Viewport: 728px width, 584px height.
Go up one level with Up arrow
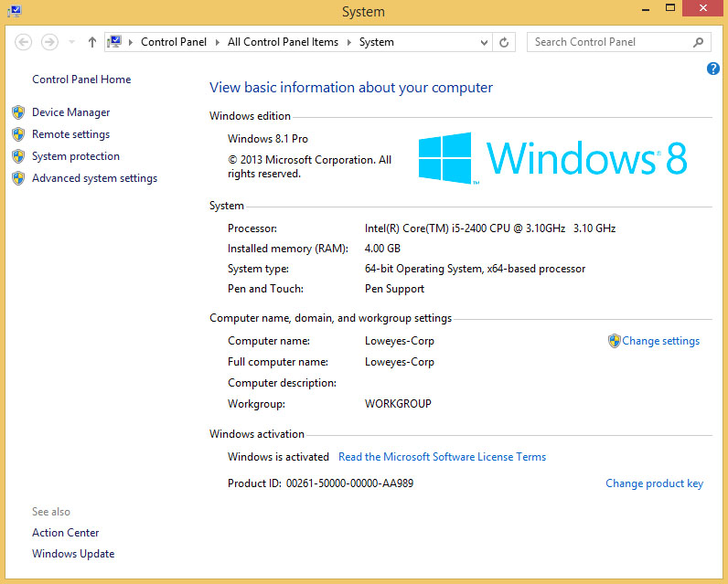92,42
